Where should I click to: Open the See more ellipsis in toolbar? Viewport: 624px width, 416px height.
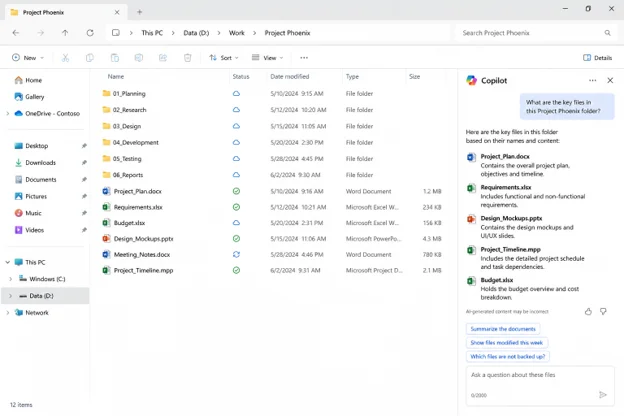304,58
